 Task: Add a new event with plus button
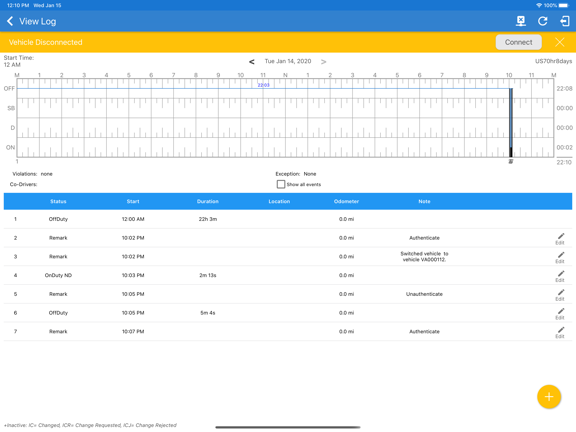click(549, 397)
